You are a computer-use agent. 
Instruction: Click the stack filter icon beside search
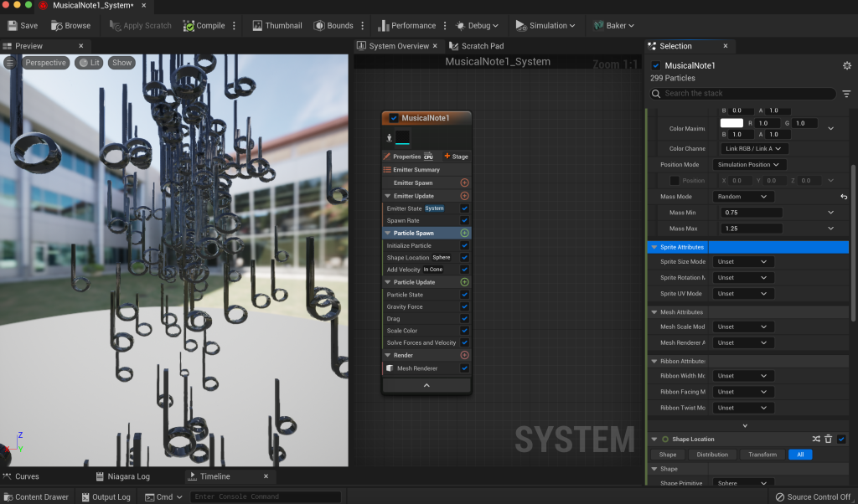coord(846,94)
